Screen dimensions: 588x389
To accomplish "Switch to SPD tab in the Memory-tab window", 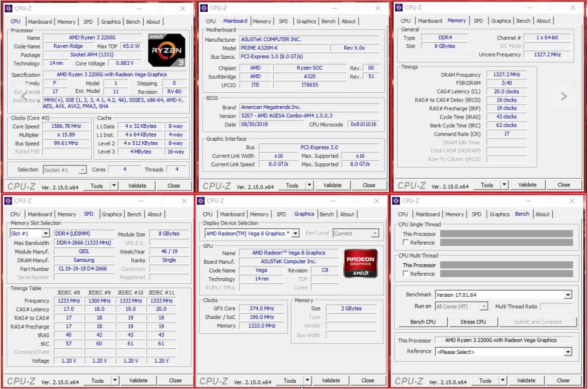I will pos(478,21).
